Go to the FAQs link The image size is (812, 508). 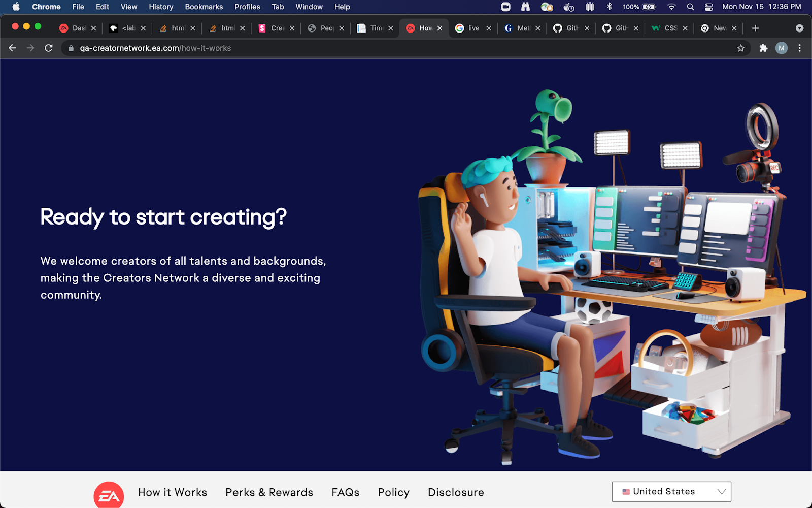coord(346,492)
